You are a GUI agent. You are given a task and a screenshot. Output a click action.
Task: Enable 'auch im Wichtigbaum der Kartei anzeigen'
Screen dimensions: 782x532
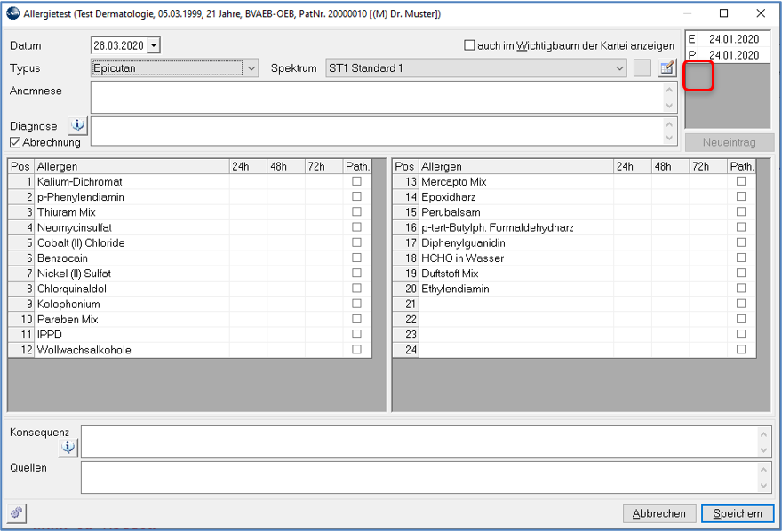tap(469, 45)
